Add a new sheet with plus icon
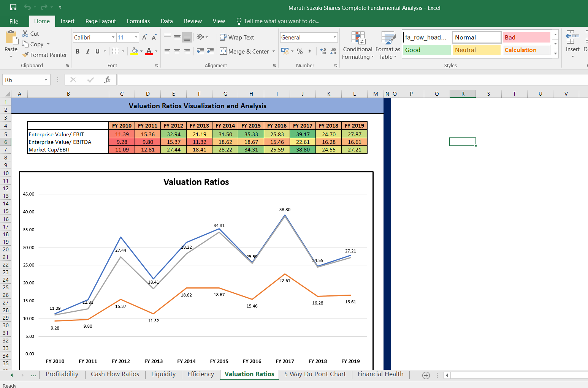 point(426,375)
